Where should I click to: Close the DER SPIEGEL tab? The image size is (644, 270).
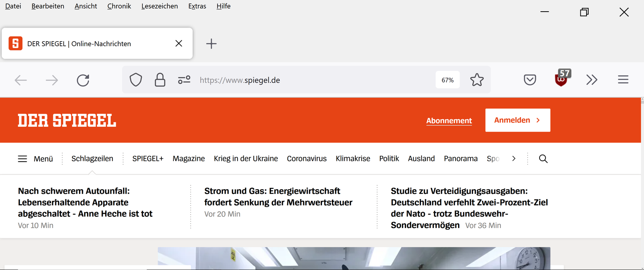(179, 43)
